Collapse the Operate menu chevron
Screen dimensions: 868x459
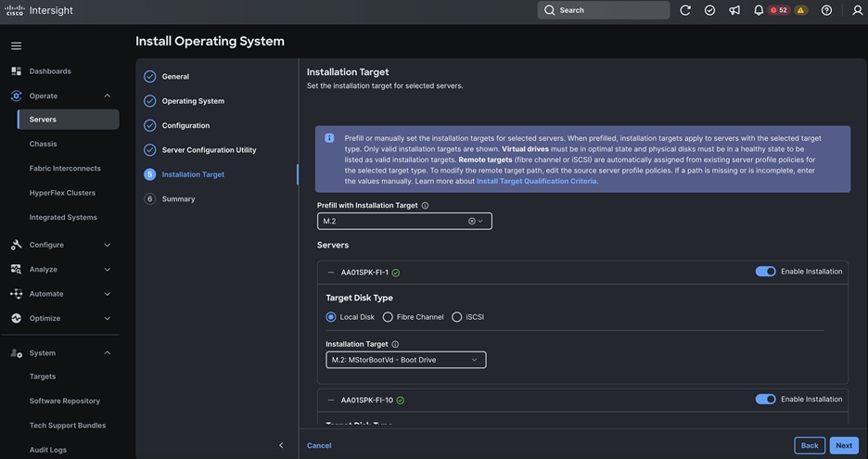(108, 96)
